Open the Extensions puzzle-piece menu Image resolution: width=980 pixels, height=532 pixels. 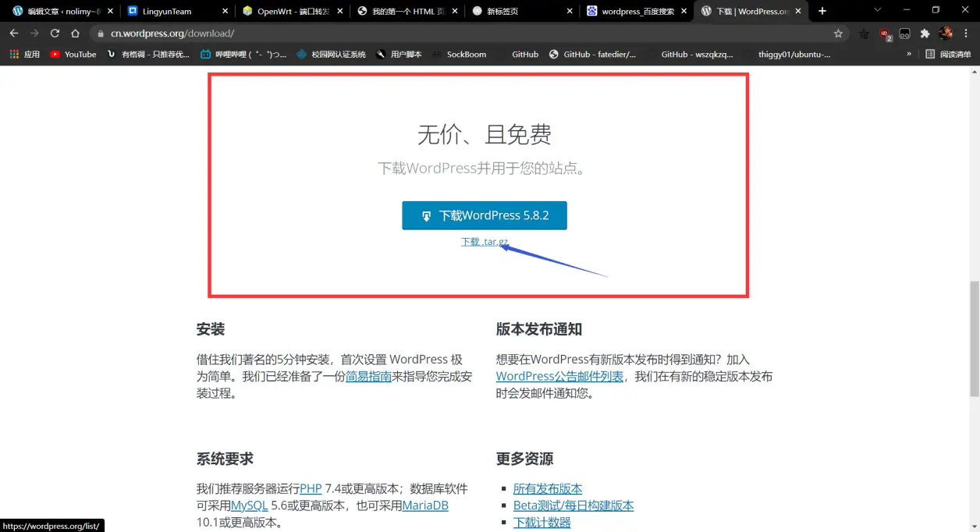[x=925, y=34]
